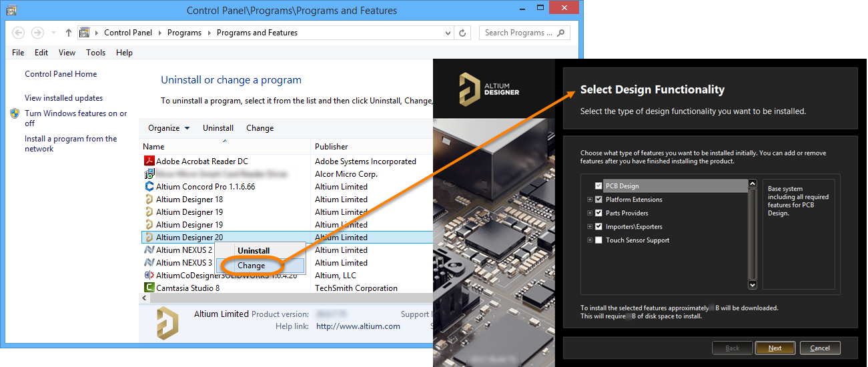
Task: Open View installed updates link
Action: pyautogui.click(x=63, y=98)
